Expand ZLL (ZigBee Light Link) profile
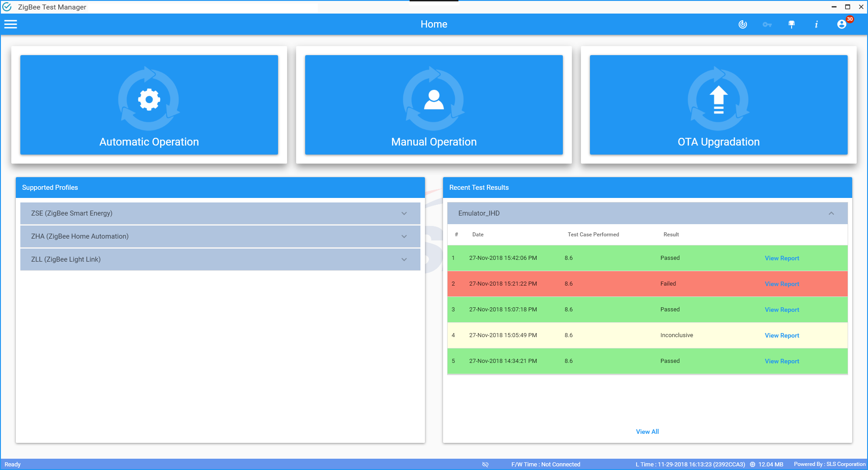Screen dimensions: 868x470 (220, 259)
